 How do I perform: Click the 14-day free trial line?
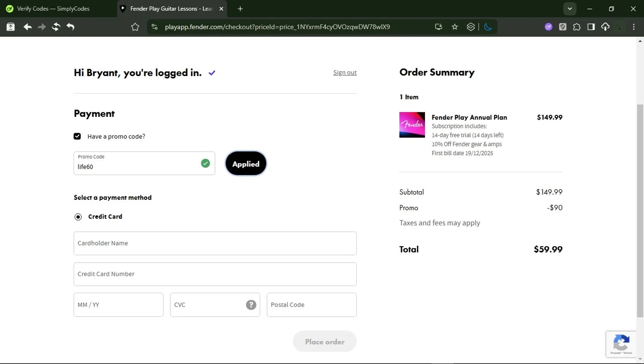[x=468, y=135]
